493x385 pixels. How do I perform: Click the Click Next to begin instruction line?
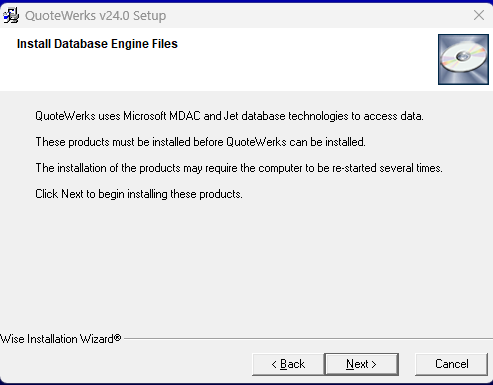click(139, 194)
